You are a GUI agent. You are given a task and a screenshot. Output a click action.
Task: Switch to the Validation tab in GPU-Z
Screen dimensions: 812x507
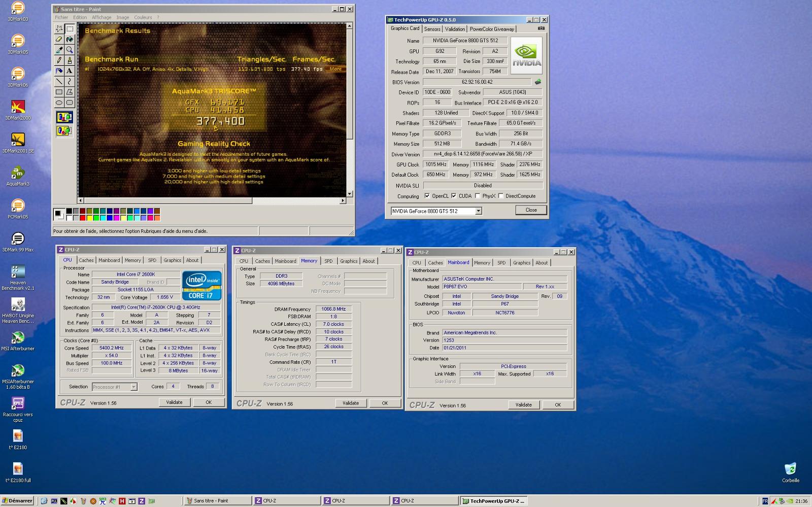point(455,29)
